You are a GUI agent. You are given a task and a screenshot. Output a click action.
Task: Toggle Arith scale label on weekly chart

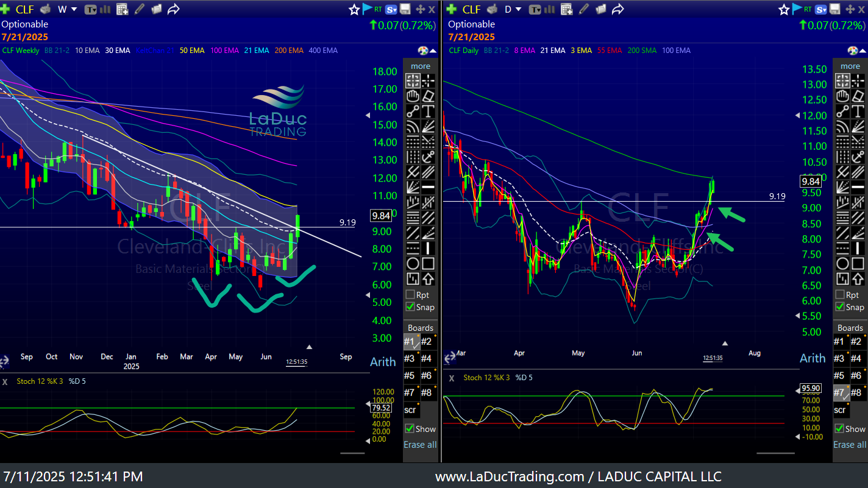[383, 362]
